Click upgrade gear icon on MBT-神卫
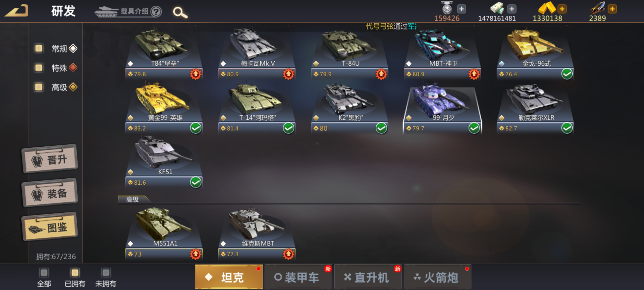Screen dimensions: 644x290 point(474,74)
